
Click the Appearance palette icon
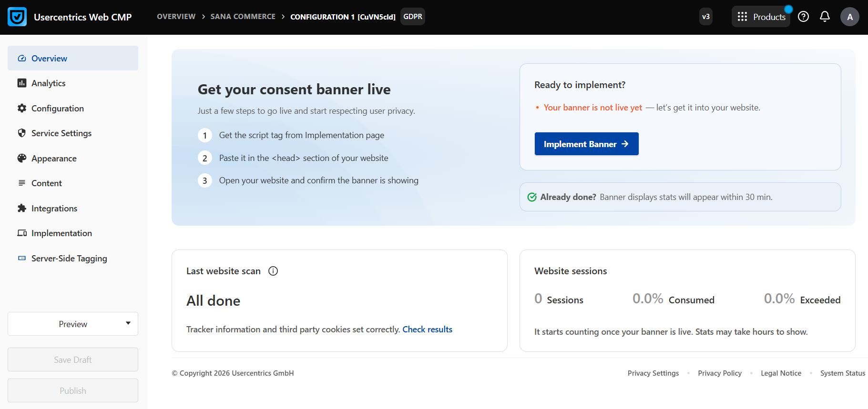[22, 159]
